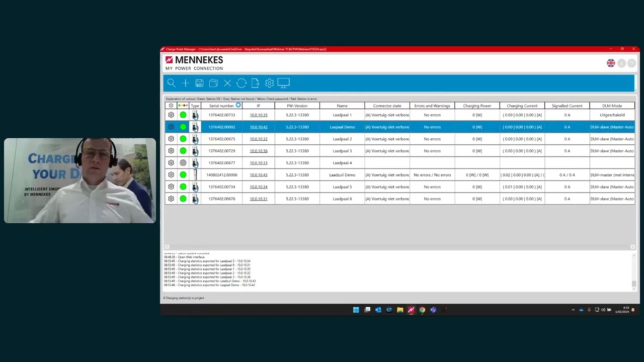
Task: Open IP link 10.0.10.32
Action: (x=259, y=139)
